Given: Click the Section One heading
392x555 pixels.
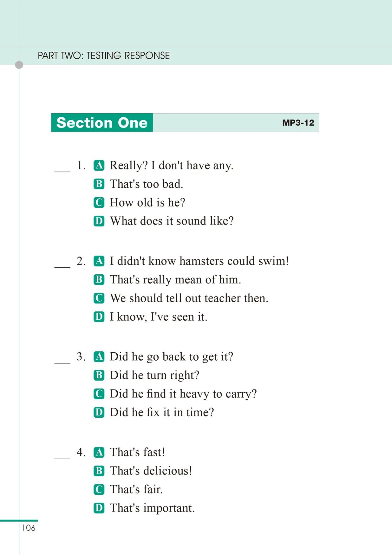Looking at the screenshot, I should 102,123.
